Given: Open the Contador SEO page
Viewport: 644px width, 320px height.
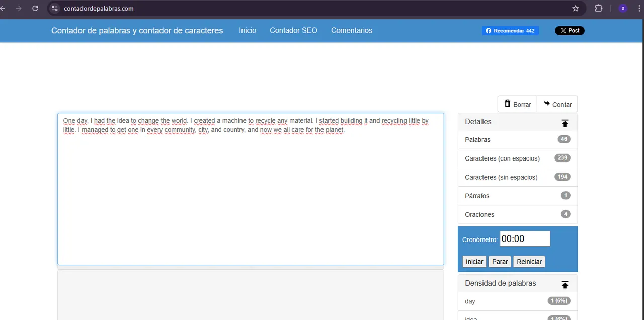Looking at the screenshot, I should [x=293, y=31].
